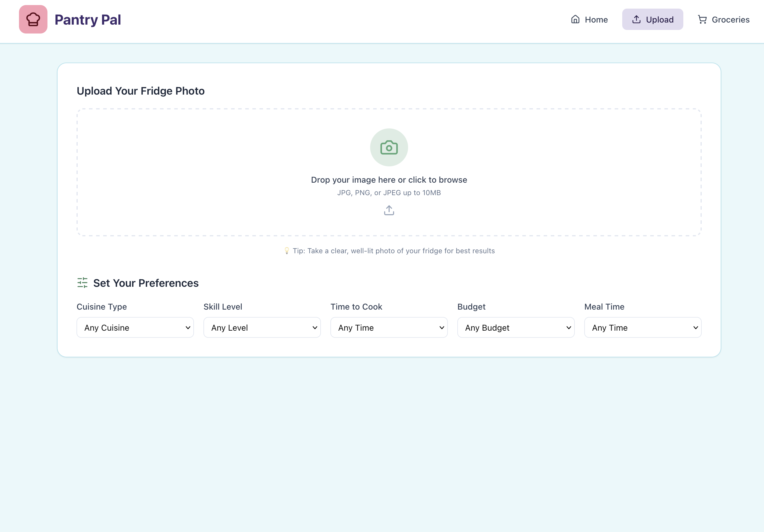
Task: Click 'Drop your image here' browse text
Action: [x=389, y=180]
